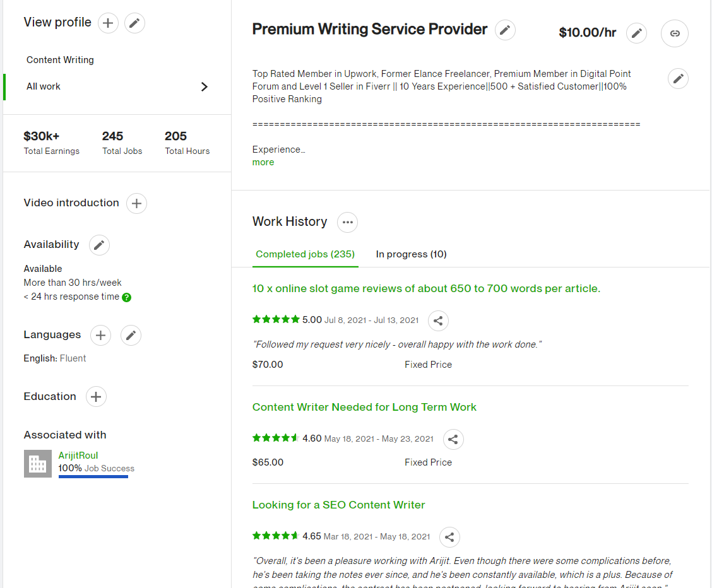Edit the $10.00/hr hourly rate
Screen dimensions: 712x588
click(x=636, y=33)
